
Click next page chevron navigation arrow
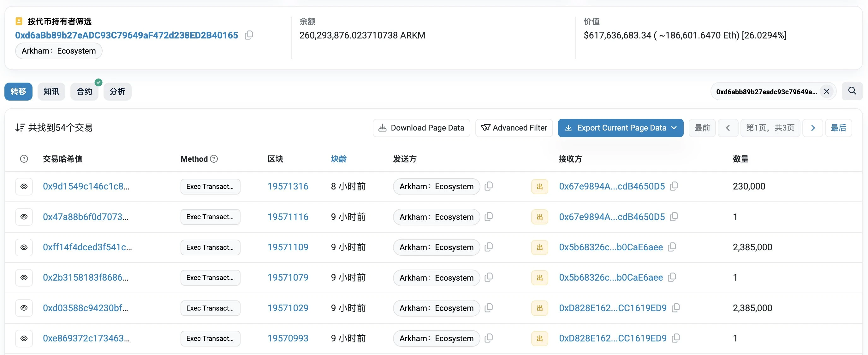click(813, 128)
